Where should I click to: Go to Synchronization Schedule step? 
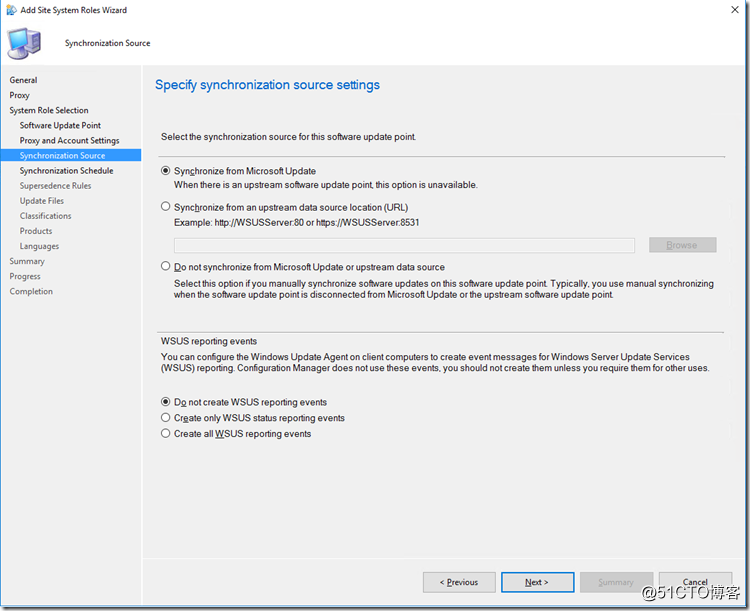point(66,170)
